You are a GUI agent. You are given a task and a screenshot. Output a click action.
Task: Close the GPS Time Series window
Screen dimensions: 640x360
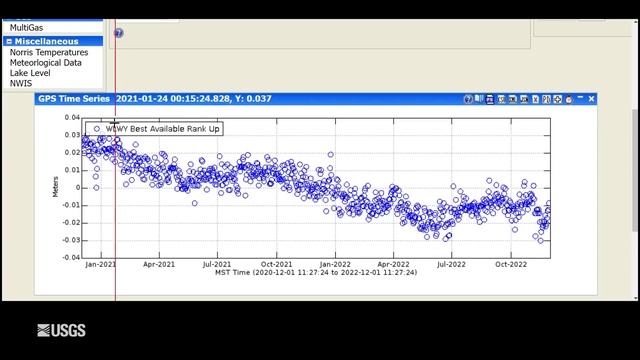coord(591,99)
